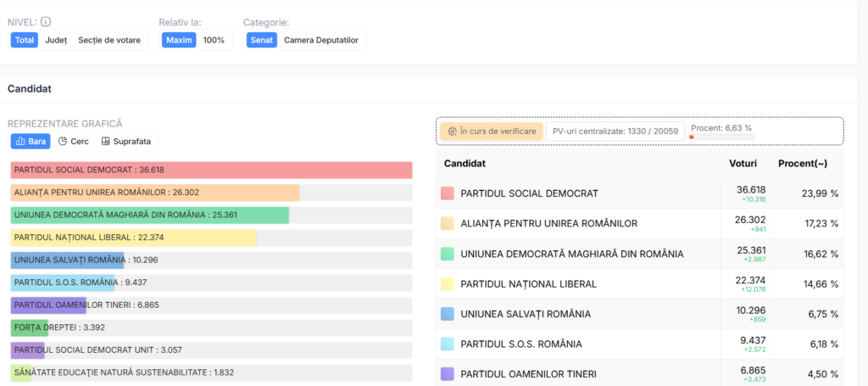Set relative scale to Maxim
The width and height of the screenshot is (868, 386).
click(179, 40)
